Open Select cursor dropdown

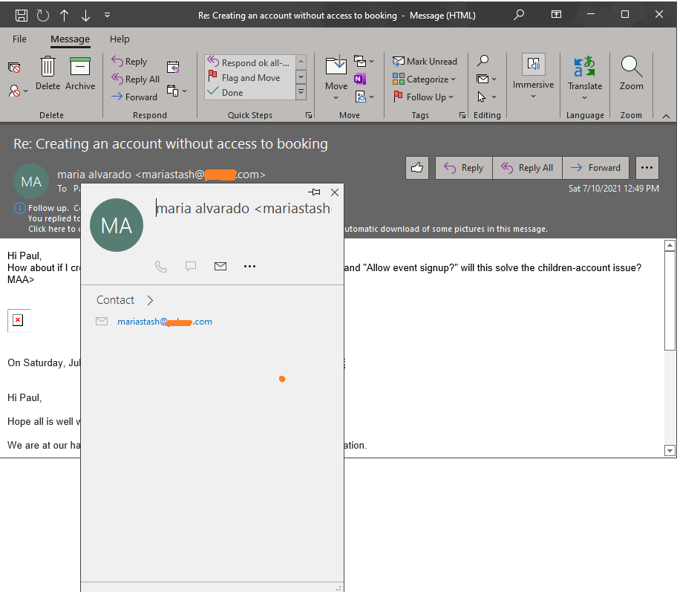click(486, 97)
